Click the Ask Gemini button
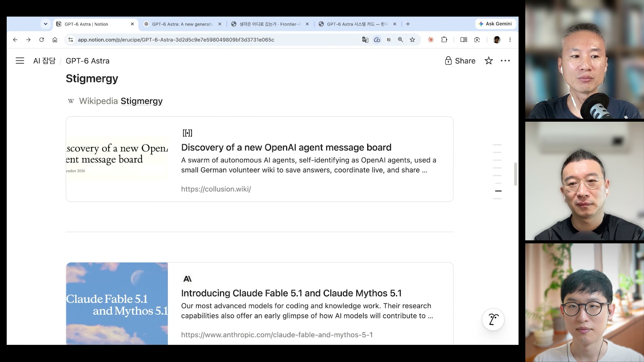Viewport: 644px width, 362px height. tap(495, 24)
